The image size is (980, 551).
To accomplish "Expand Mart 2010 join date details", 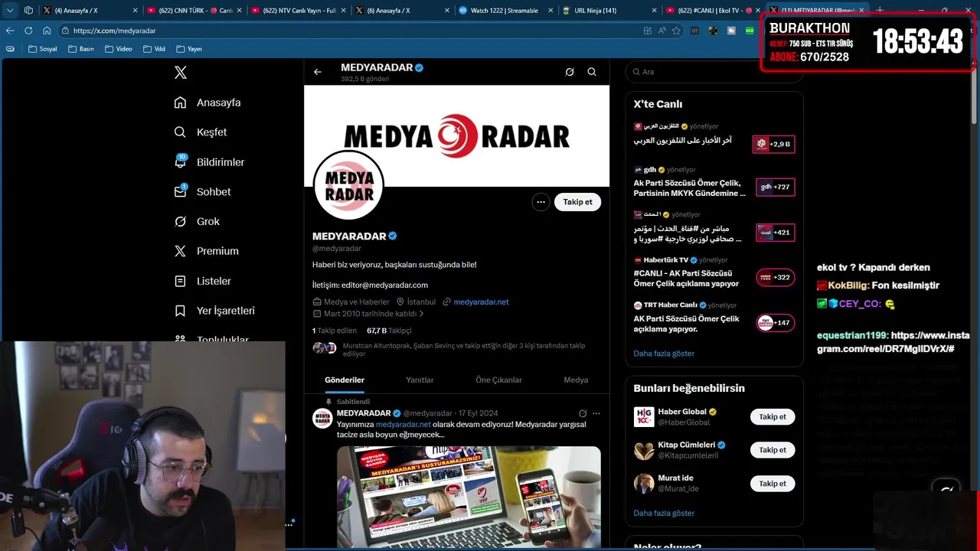I will 369,314.
